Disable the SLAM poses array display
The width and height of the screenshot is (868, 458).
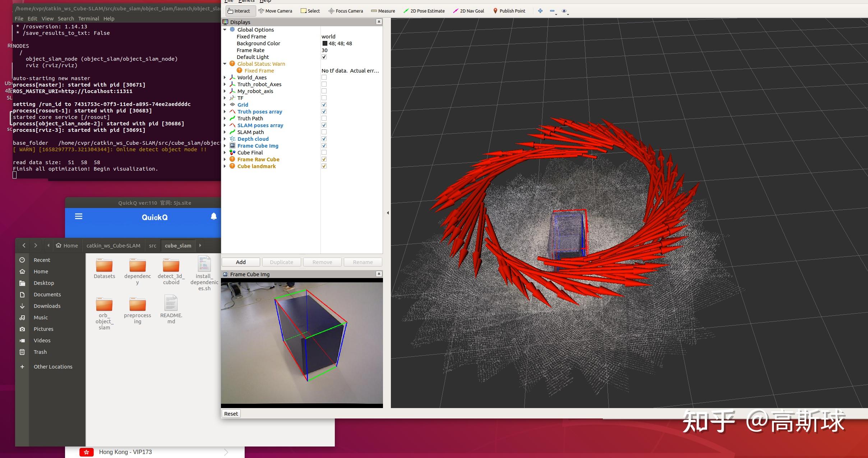[x=324, y=125]
